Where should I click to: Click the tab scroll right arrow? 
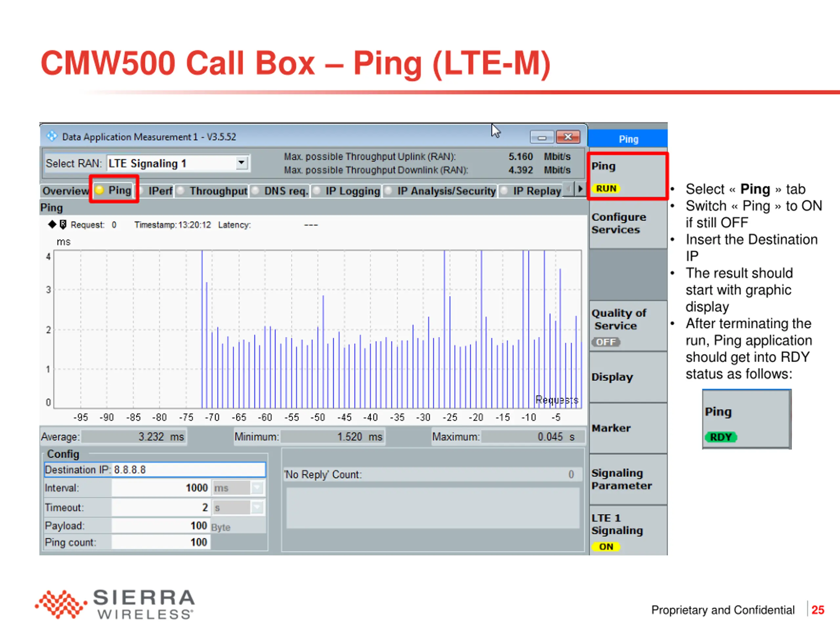tap(579, 189)
